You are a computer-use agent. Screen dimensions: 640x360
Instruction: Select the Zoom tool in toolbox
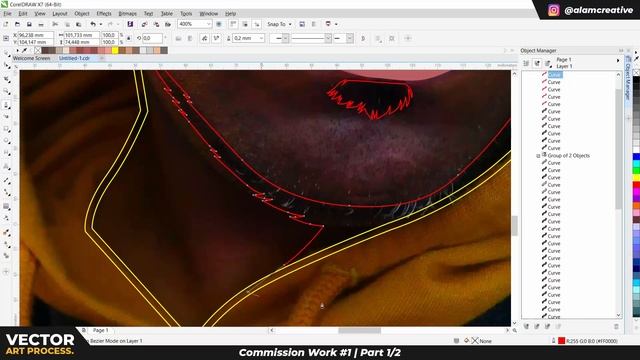point(7,91)
